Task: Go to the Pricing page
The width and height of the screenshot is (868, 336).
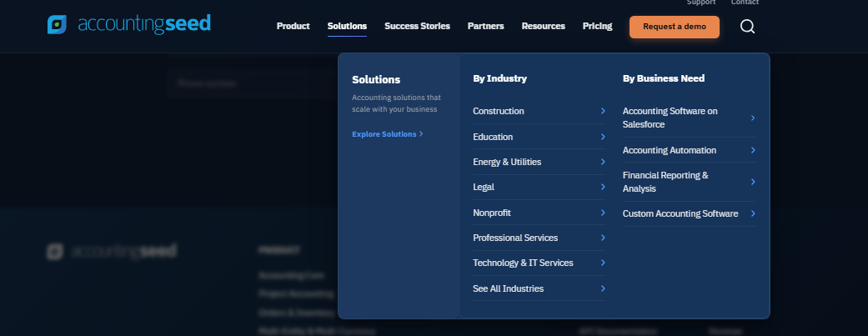Action: 597,26
